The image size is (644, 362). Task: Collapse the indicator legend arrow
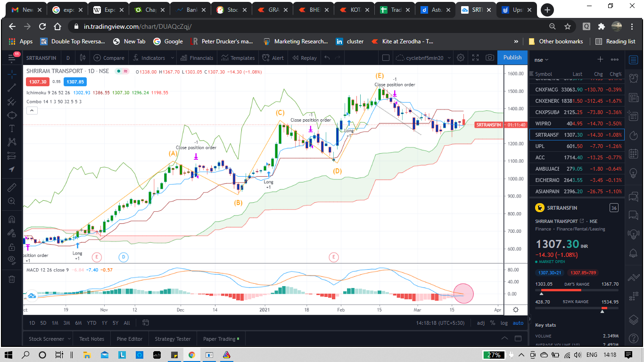[32, 110]
